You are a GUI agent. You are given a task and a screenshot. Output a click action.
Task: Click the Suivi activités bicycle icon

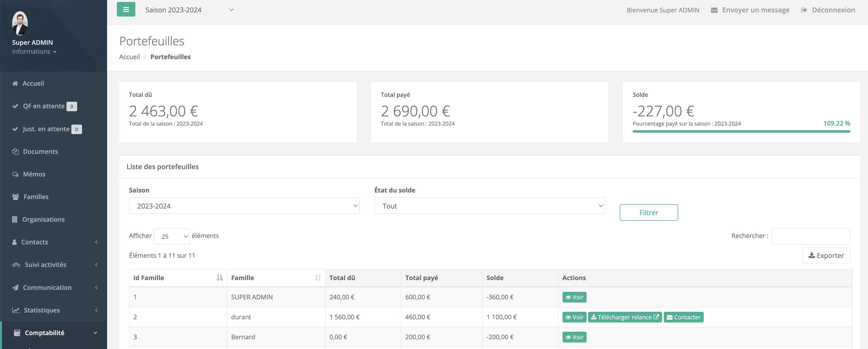click(16, 265)
